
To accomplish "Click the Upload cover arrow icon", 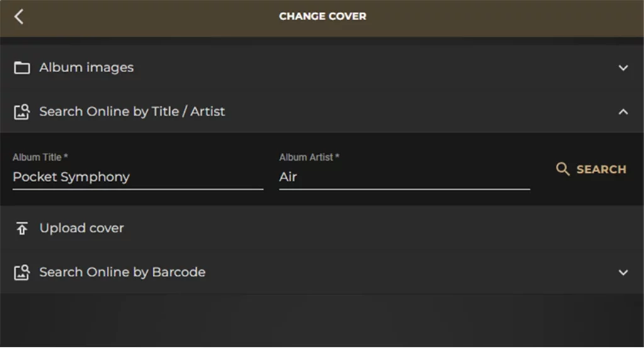I will pyautogui.click(x=22, y=229).
